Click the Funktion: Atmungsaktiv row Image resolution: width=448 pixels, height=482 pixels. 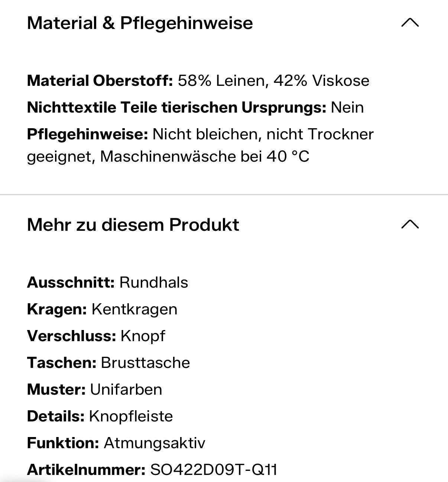[116, 443]
